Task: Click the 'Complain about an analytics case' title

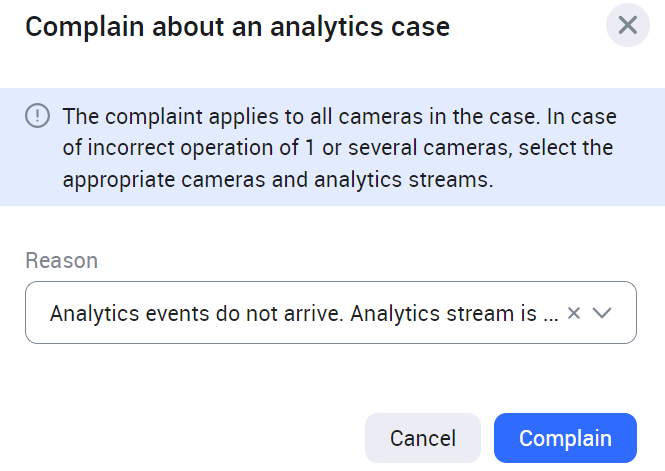Action: (237, 27)
